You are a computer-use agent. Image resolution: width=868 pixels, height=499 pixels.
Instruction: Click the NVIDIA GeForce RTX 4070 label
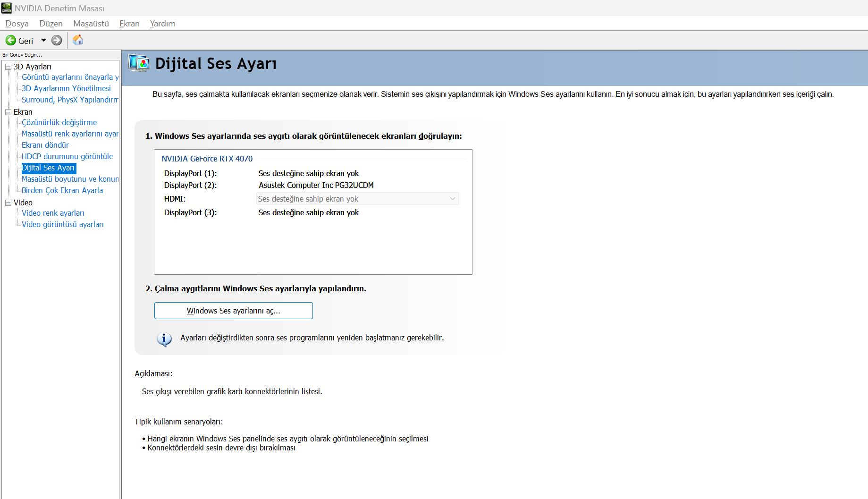[x=207, y=159]
